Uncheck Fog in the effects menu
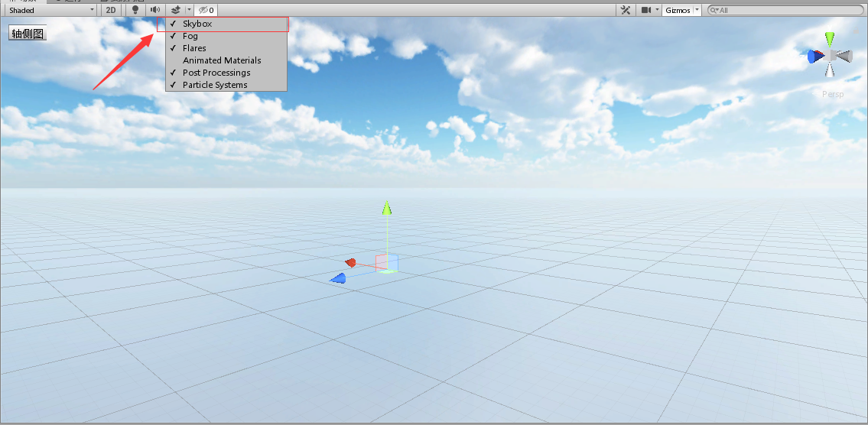Image resolution: width=868 pixels, height=425 pixels. point(226,36)
